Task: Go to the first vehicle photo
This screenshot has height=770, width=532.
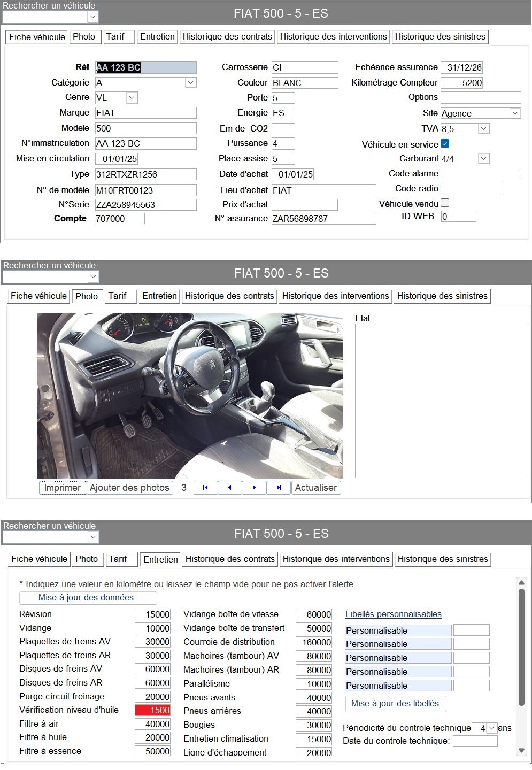Action: pos(205,488)
